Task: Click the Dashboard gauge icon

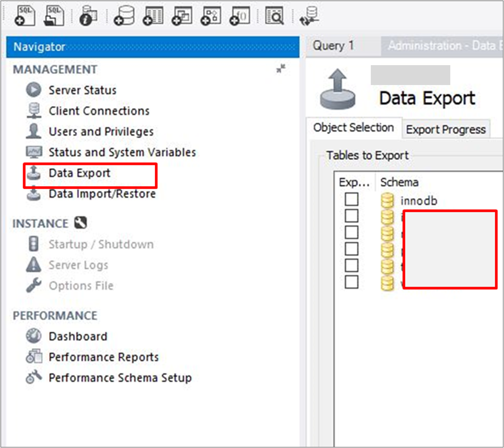Action: pyautogui.click(x=34, y=336)
